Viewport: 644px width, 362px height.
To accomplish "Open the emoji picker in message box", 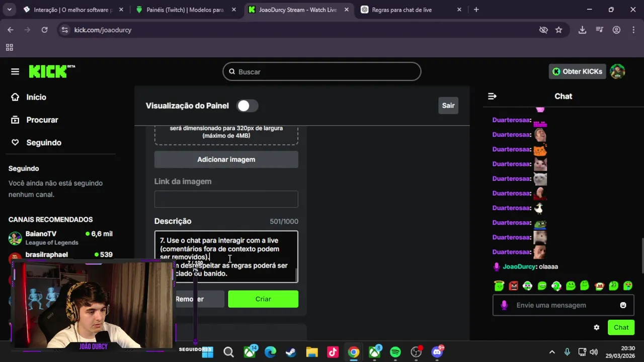I will [x=623, y=305].
